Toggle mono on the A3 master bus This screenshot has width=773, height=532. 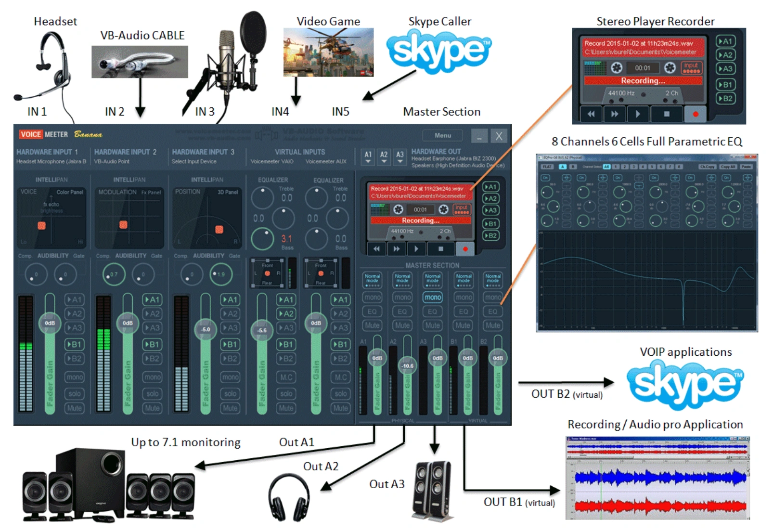click(433, 298)
